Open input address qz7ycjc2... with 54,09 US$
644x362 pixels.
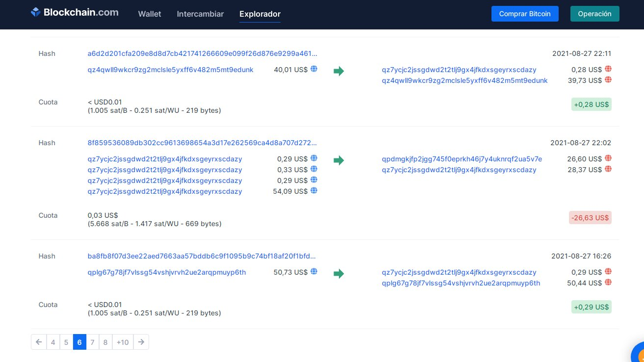(x=165, y=191)
